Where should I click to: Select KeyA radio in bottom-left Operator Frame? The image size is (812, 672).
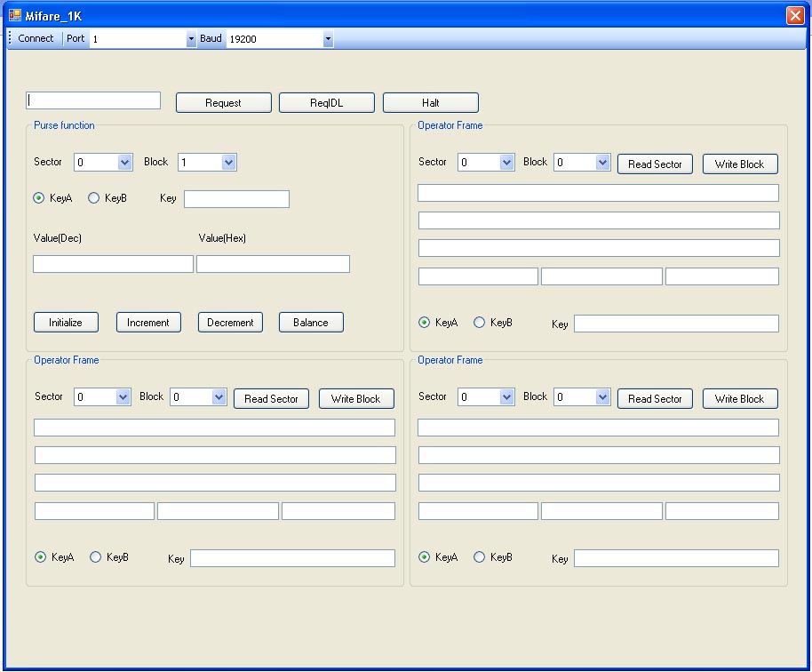[40, 557]
